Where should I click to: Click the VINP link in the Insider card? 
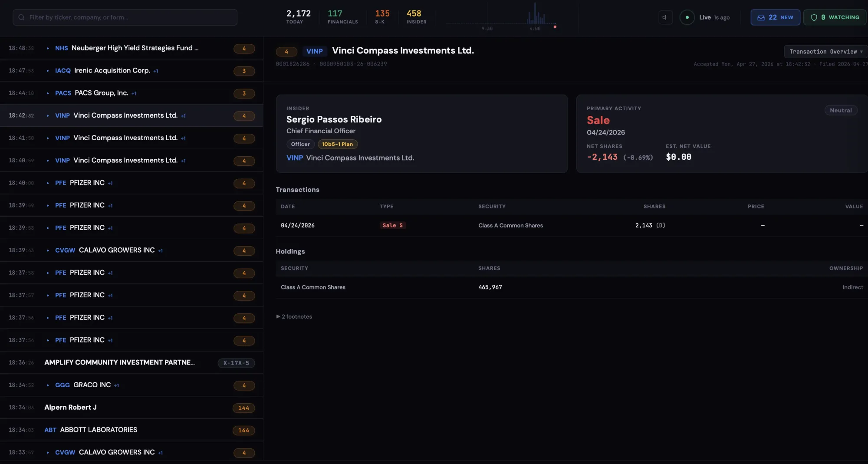pyautogui.click(x=295, y=158)
